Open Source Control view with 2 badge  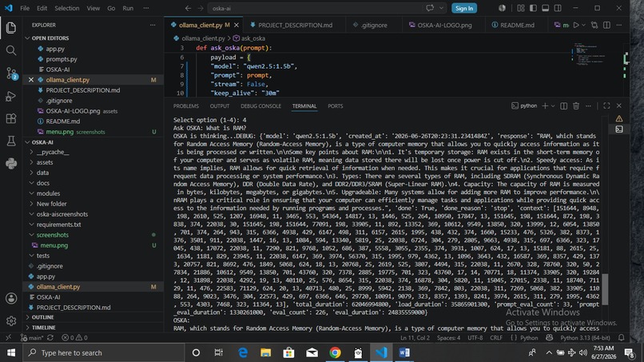(11, 74)
